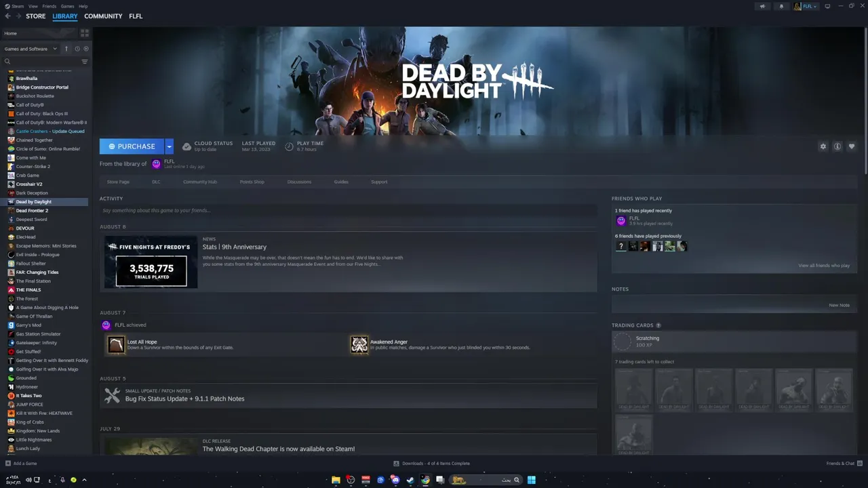The height and width of the screenshot is (488, 868).
Task: Go forward with the right arrow
Action: tap(18, 16)
